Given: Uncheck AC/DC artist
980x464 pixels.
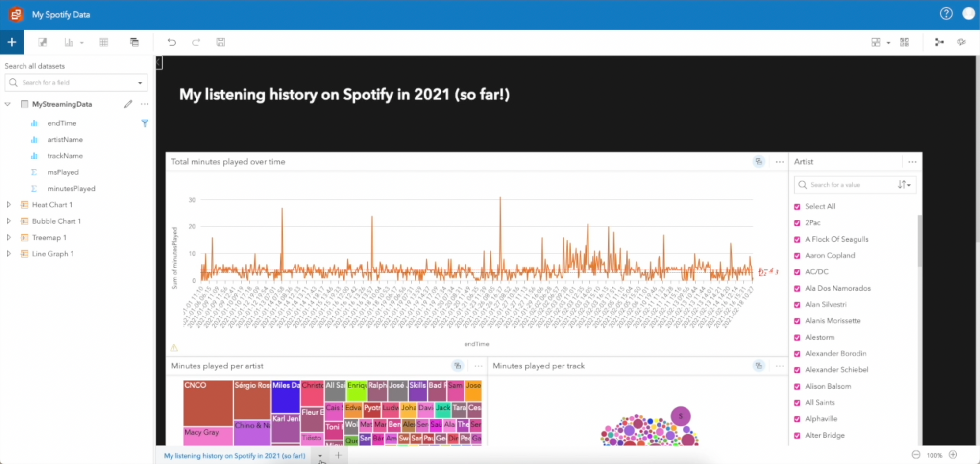Looking at the screenshot, I should tap(797, 272).
